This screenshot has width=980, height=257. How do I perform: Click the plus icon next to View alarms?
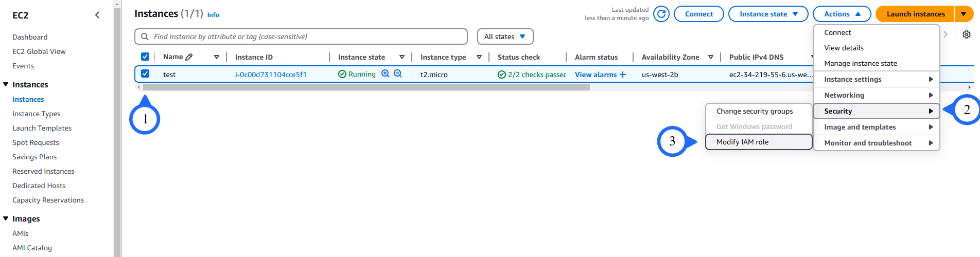click(x=623, y=75)
